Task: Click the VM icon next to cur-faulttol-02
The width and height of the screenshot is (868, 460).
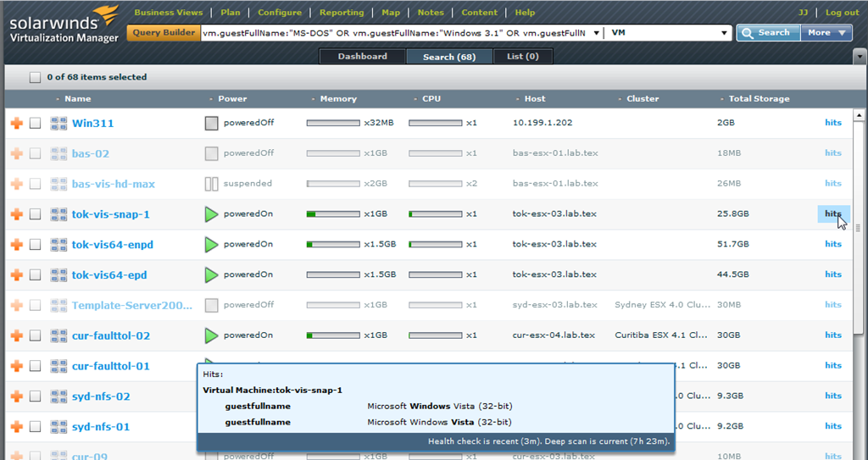Action: pos(58,335)
